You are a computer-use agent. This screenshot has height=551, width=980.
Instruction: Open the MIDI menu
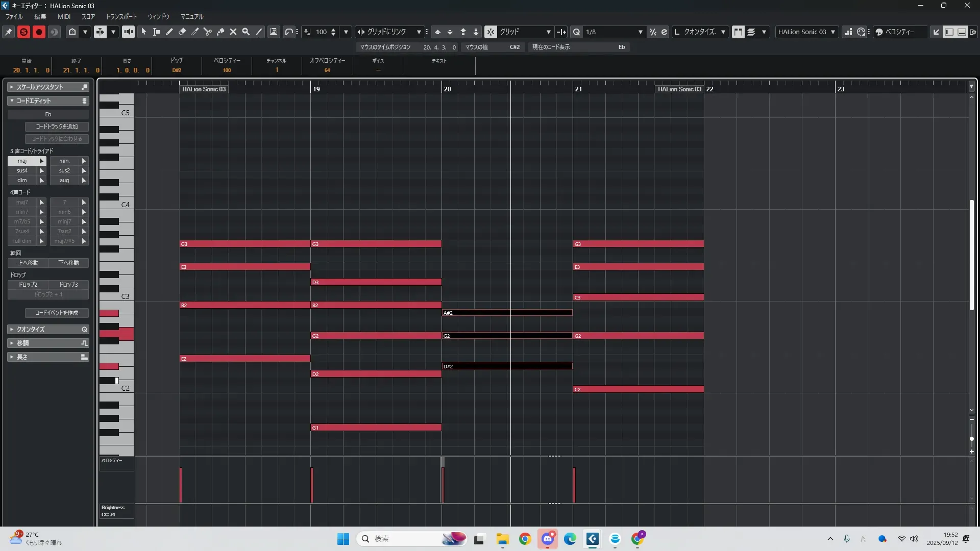pos(64,17)
